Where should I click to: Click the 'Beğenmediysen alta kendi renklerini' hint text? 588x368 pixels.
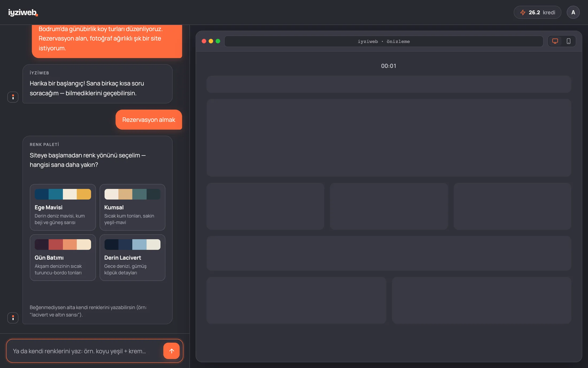(x=88, y=311)
